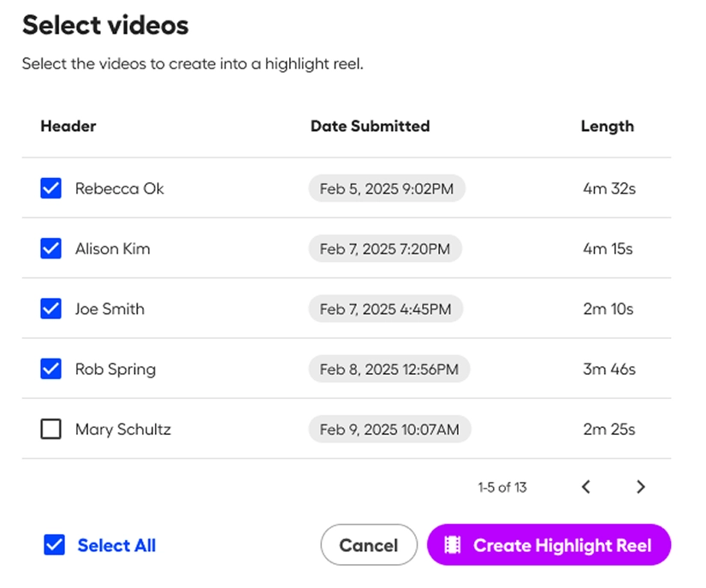The height and width of the screenshot is (588, 706).
Task: Go to the next page of videos
Action: 641,486
